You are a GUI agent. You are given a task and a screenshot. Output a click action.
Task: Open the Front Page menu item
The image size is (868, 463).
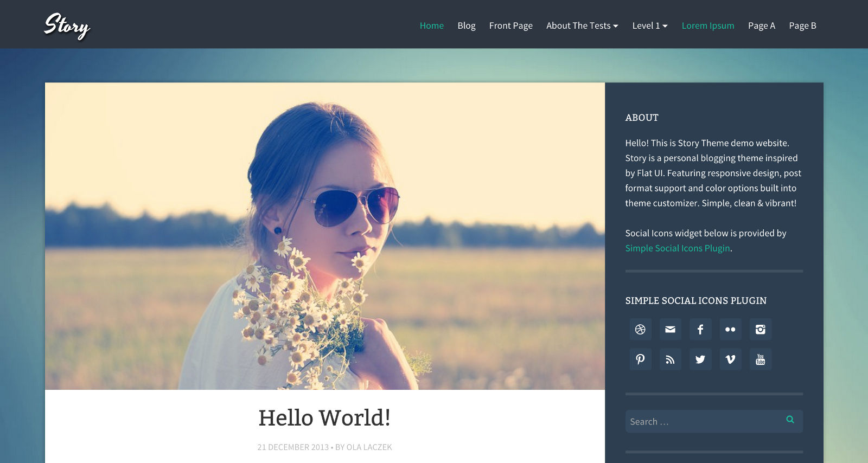point(511,25)
